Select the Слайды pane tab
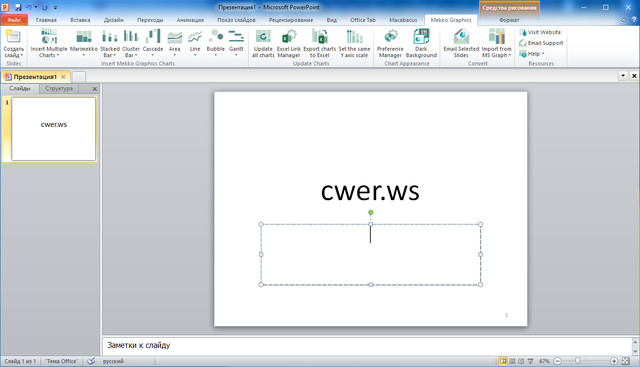The image size is (640, 367). point(20,88)
